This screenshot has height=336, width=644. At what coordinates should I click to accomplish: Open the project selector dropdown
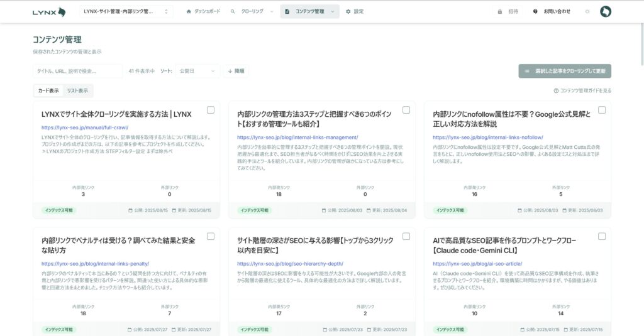(127, 11)
